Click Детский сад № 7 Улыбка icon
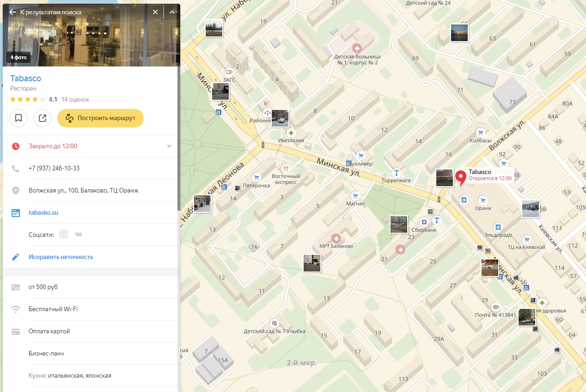 (275, 323)
